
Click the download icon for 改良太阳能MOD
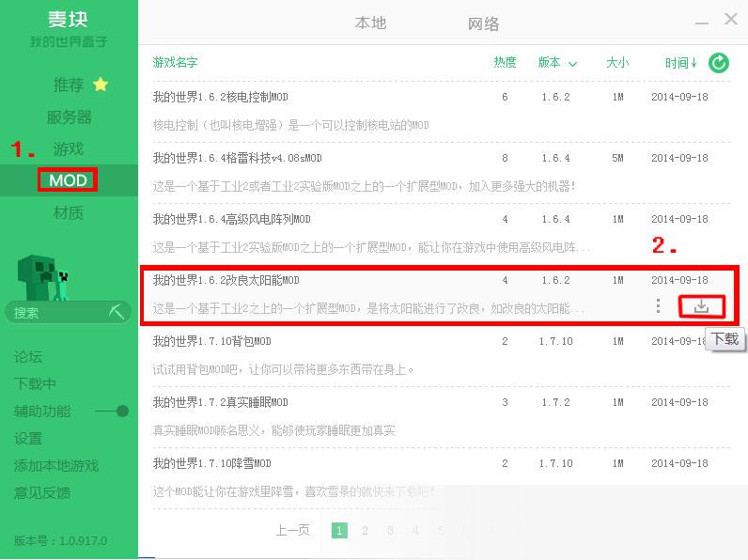(701, 306)
